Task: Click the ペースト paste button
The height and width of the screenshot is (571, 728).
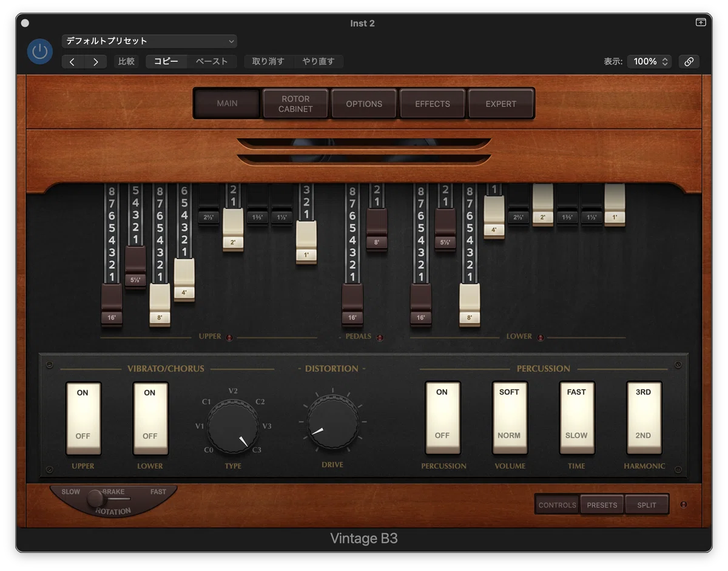Action: [212, 61]
